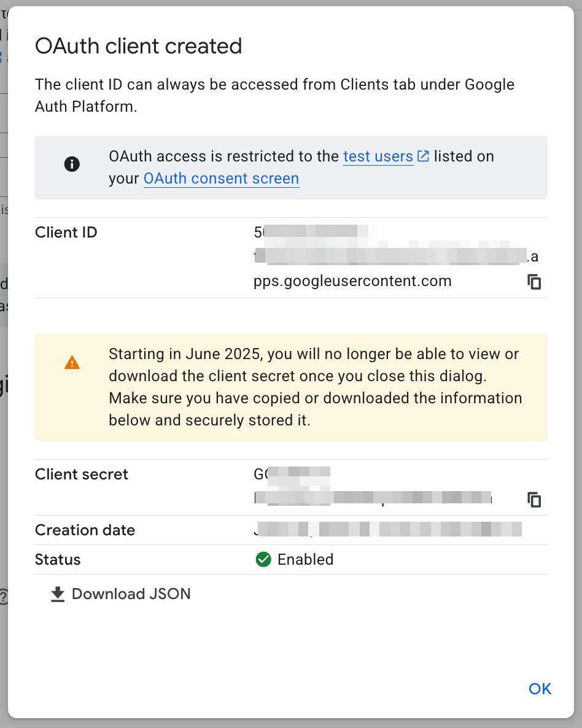Click the orange warning triangle icon
The width and height of the screenshot is (582, 728).
click(72, 363)
